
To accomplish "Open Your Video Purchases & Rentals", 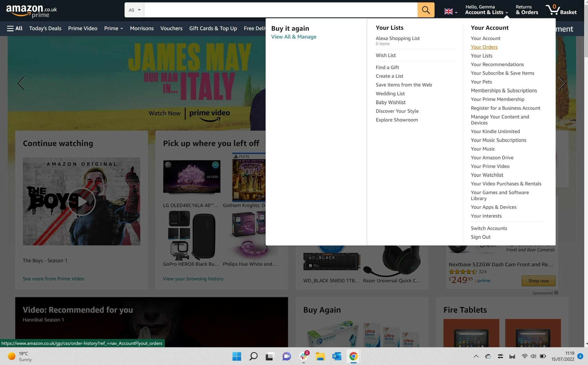I will 506,184.
